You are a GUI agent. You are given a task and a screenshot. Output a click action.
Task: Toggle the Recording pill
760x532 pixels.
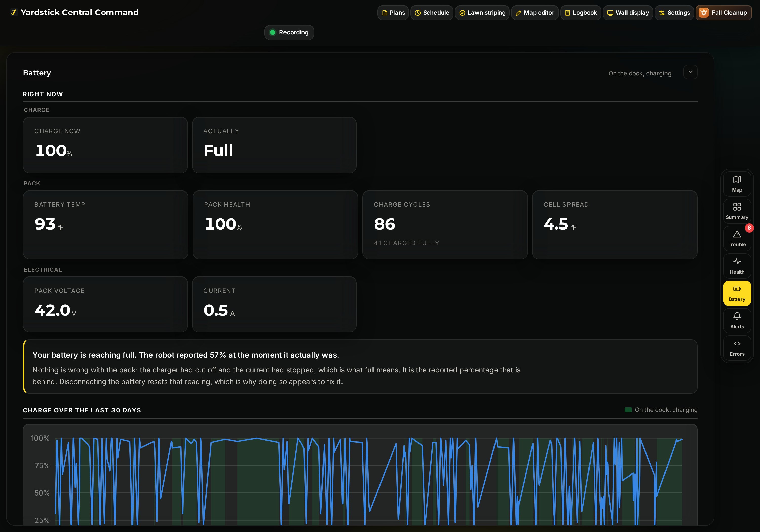[289, 32]
